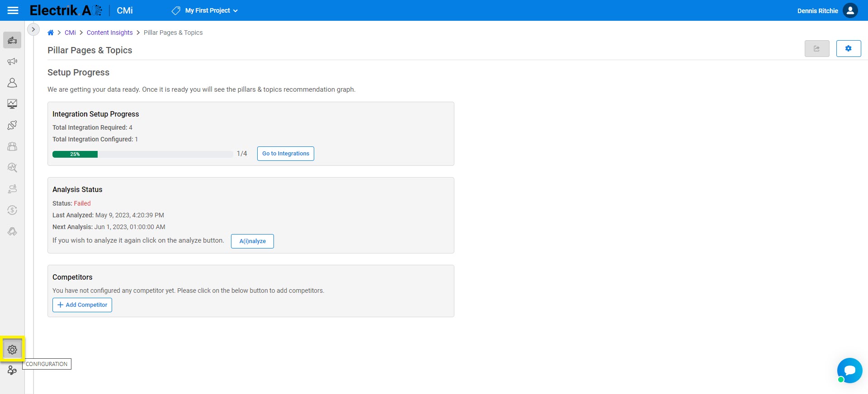Click Go to Integrations button

[286, 154]
